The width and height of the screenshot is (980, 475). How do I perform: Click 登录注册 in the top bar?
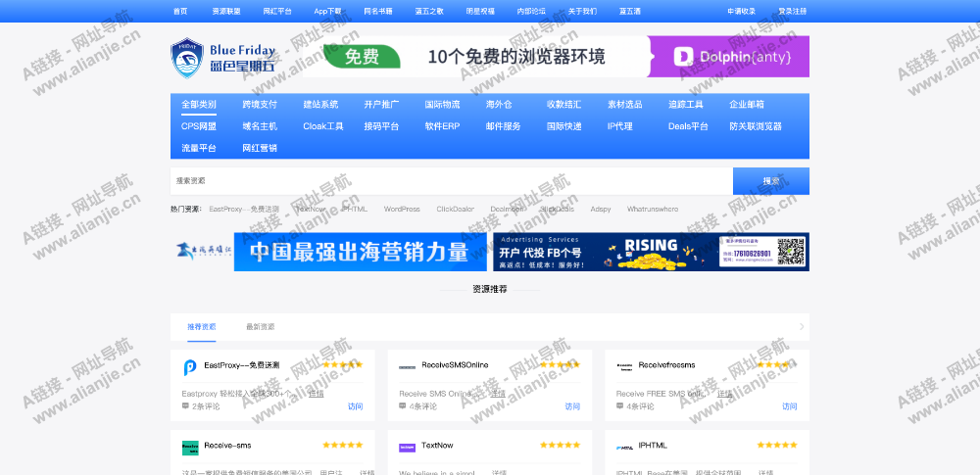coord(793,11)
